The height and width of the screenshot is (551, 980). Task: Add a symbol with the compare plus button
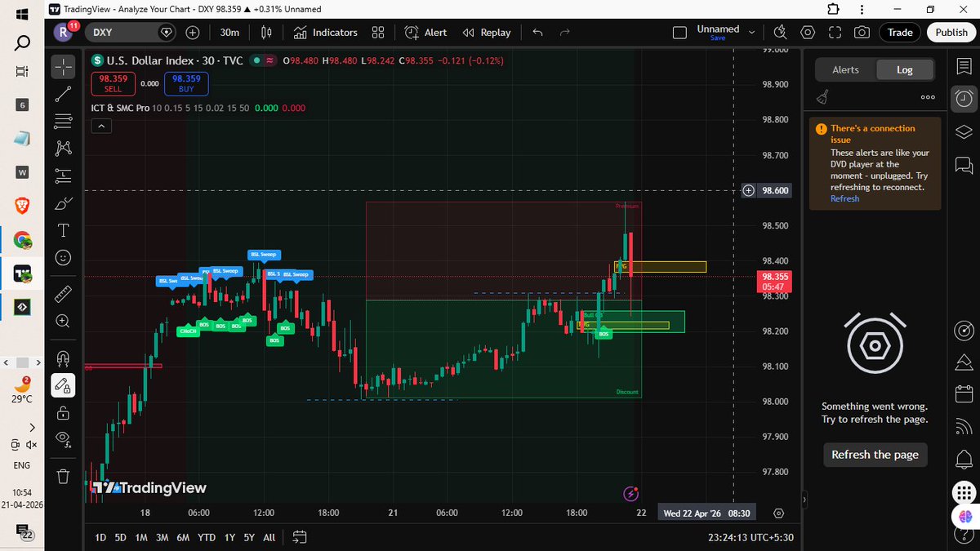click(193, 33)
